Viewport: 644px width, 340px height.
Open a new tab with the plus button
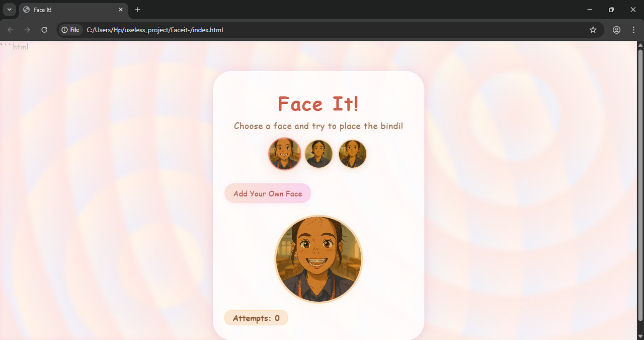138,10
